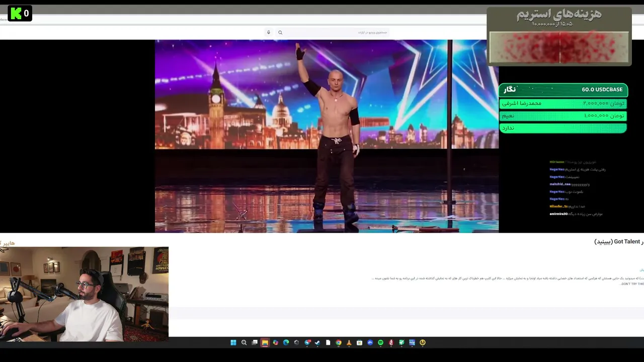Open the EA app from the taskbar
The width and height of the screenshot is (644, 362).
pos(370,343)
